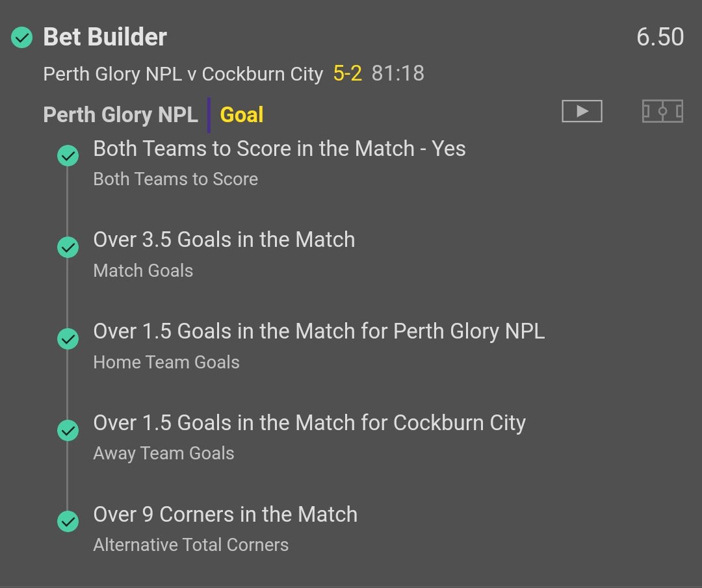The height and width of the screenshot is (588, 702).
Task: Select Both Teams to Score - Yes selection
Action: (x=279, y=149)
